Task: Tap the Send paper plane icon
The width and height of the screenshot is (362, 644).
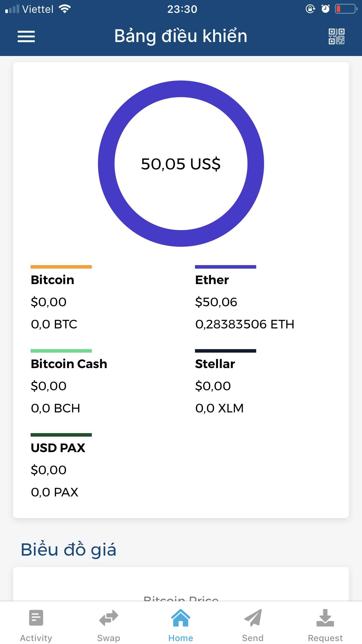Action: click(x=253, y=618)
